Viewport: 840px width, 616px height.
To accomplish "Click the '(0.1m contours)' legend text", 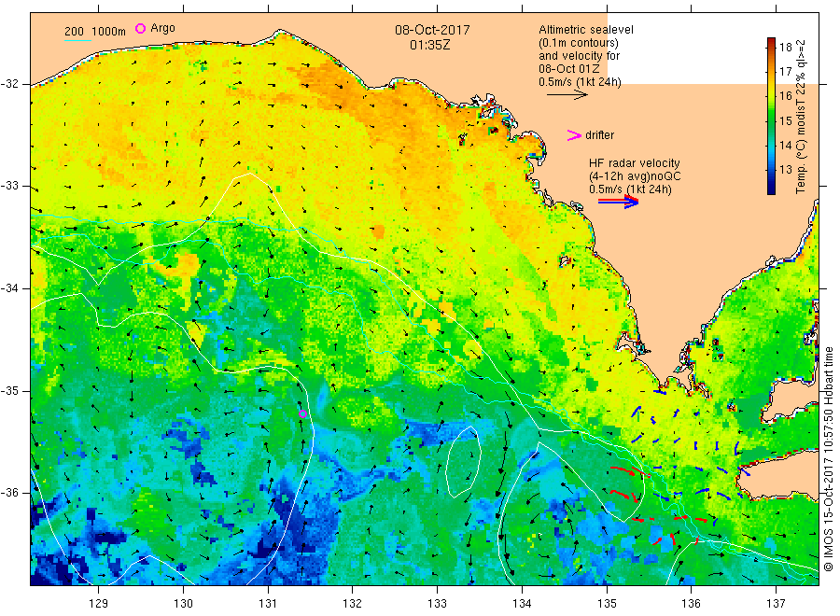I will (579, 43).
